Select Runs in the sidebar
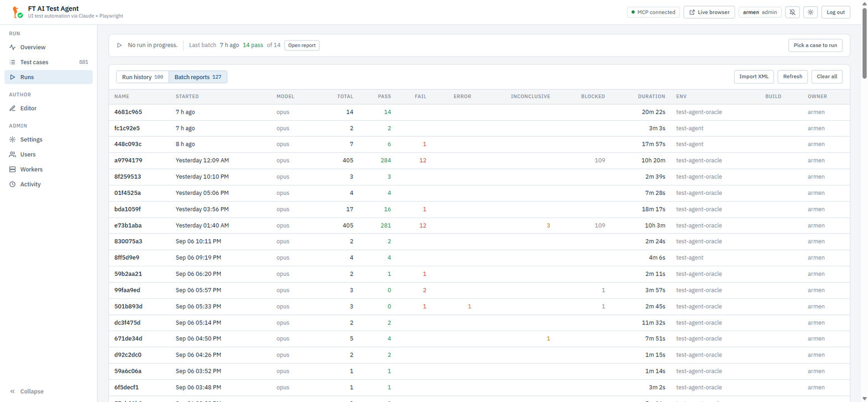The image size is (868, 402). 49,78
